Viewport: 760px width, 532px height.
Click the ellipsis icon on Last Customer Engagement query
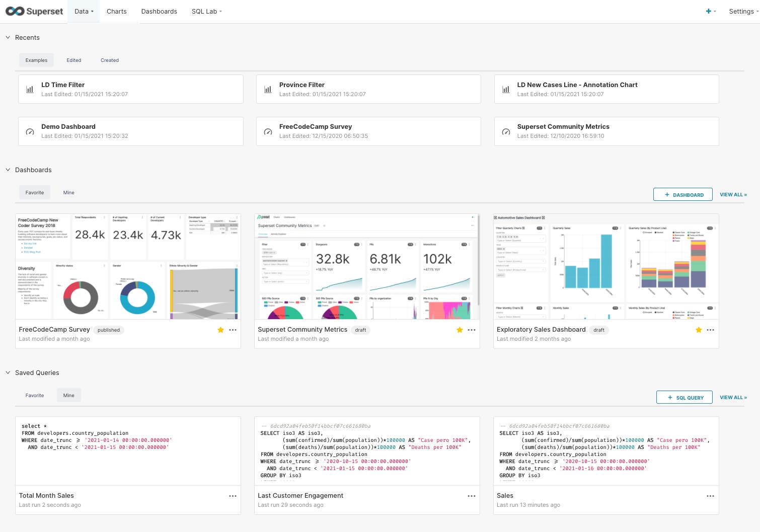pyautogui.click(x=471, y=496)
